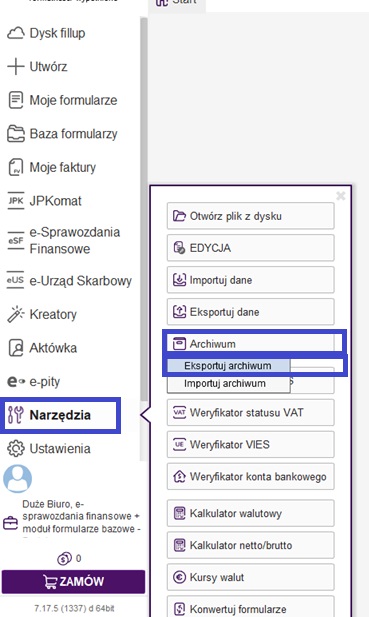Select the Kreatory magic wand icon
Screen dimensions: 369x617
coord(16,314)
